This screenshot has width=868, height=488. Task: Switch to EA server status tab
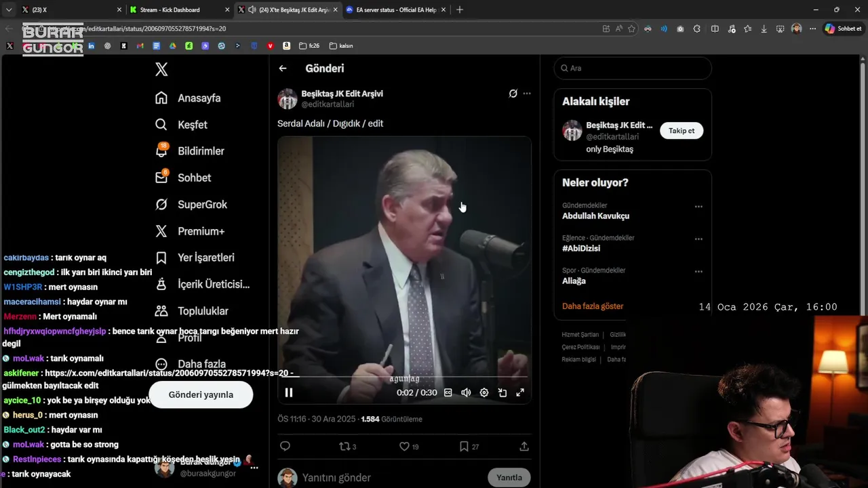point(397,9)
